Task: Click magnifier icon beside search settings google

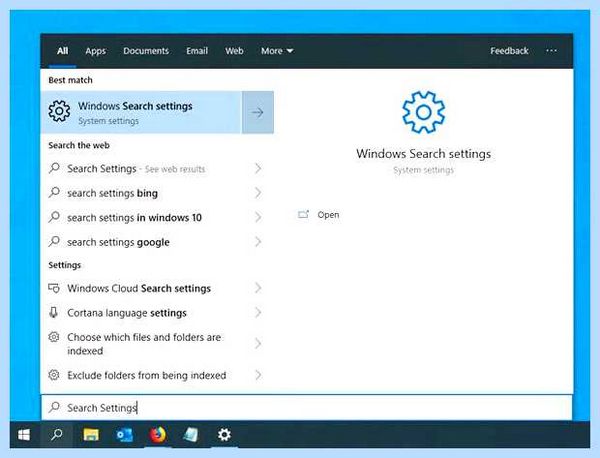Action: [54, 241]
